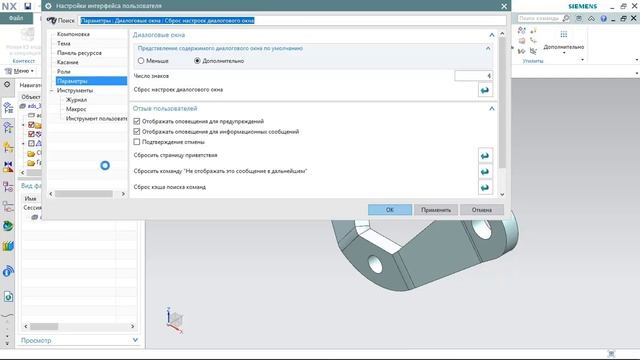The height and width of the screenshot is (360, 640).
Task: Click the binoculars icon next to "Поиск"
Action: [x=51, y=20]
